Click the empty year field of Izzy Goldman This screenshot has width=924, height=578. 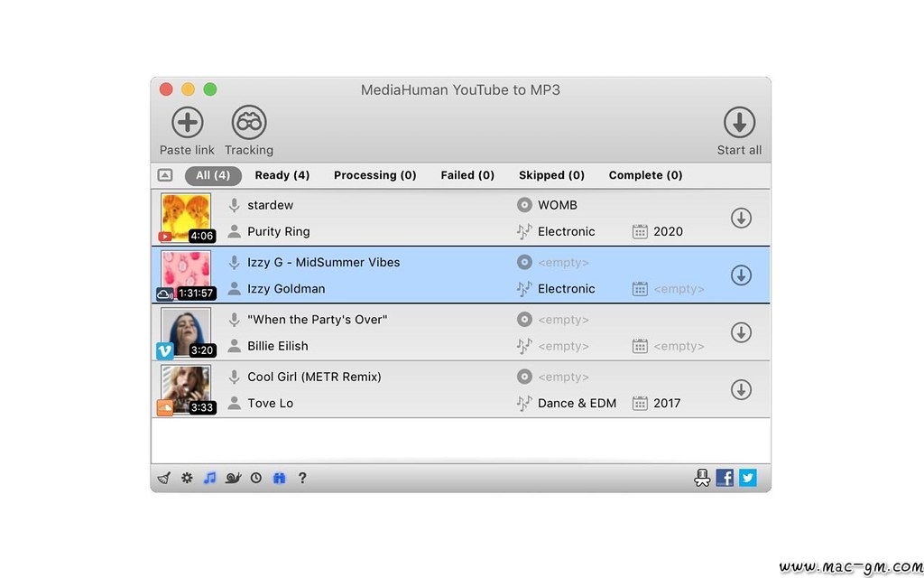coord(679,289)
